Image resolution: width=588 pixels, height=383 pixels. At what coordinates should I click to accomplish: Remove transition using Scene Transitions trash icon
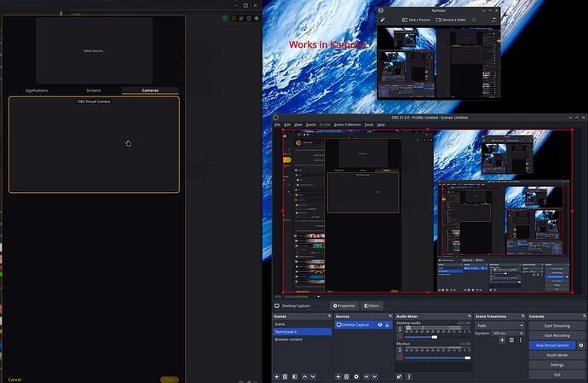point(511,340)
